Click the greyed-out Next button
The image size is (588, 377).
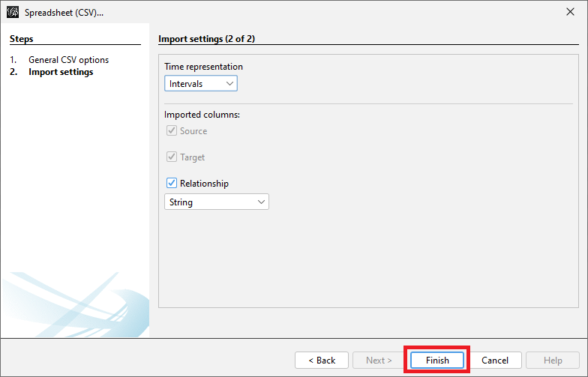point(379,361)
